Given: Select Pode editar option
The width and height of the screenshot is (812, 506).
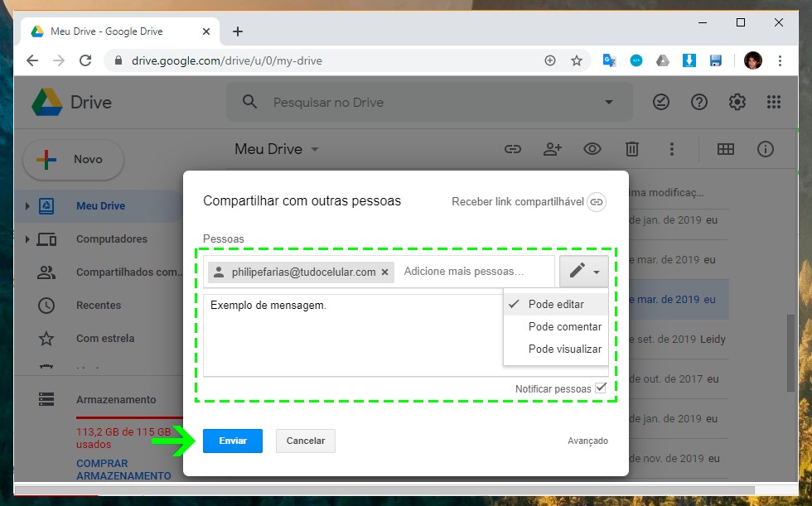Looking at the screenshot, I should coord(556,304).
